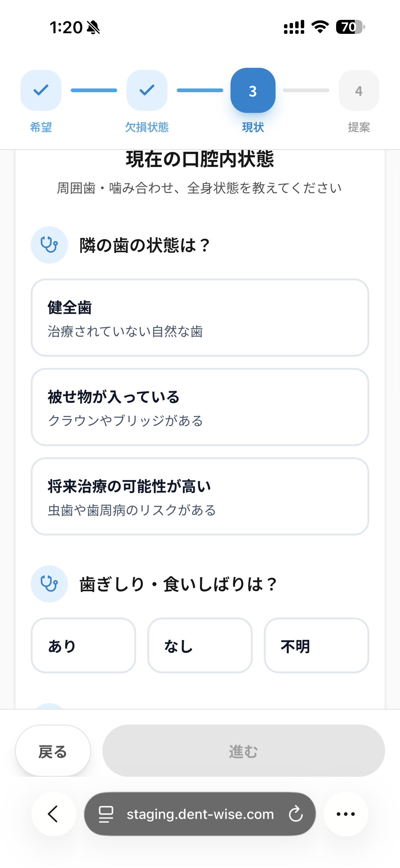Viewport: 400px width, 868px height.
Task: Jump to step 4 提案
Action: (x=359, y=90)
